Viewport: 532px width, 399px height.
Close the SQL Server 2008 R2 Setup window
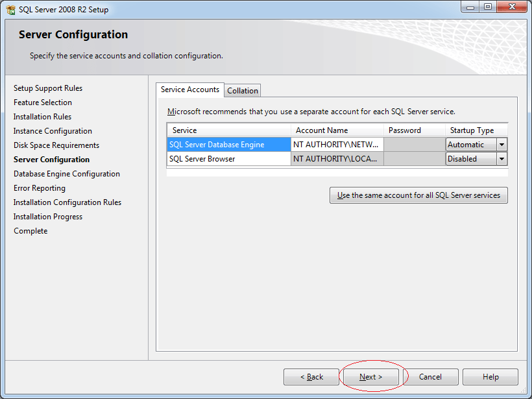[512, 6]
